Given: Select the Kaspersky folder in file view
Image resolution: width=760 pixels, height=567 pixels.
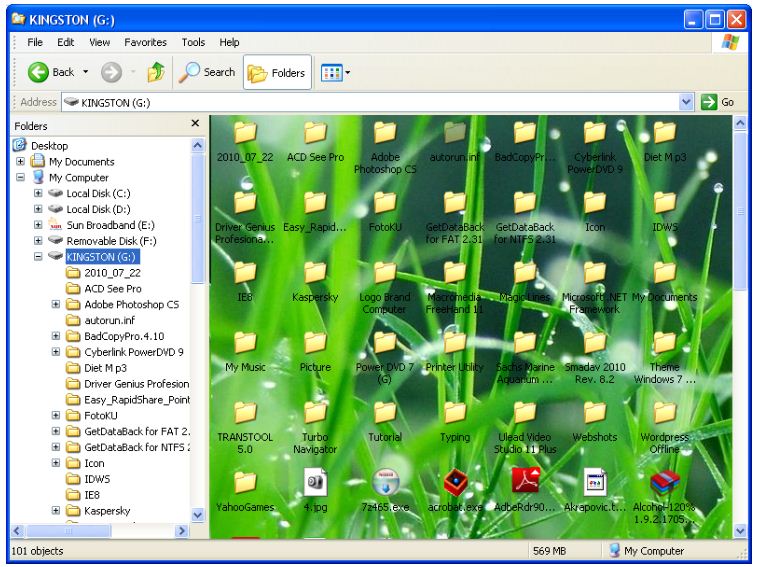Looking at the screenshot, I should point(315,273).
